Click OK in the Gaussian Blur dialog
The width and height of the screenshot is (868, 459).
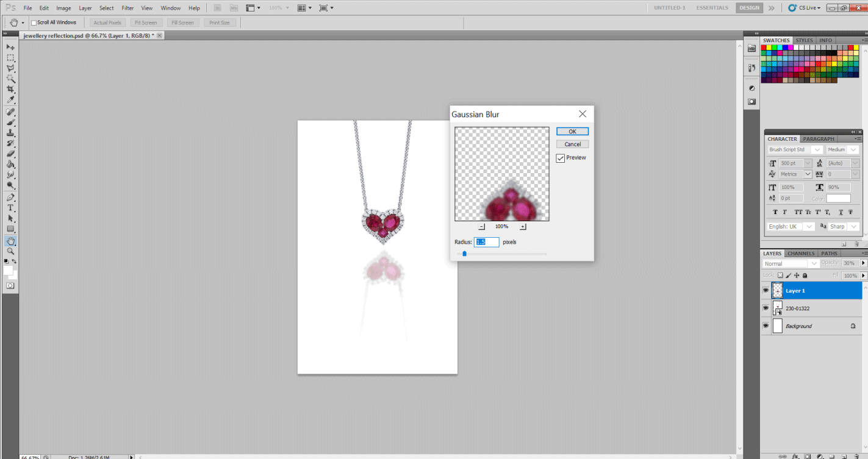(572, 132)
